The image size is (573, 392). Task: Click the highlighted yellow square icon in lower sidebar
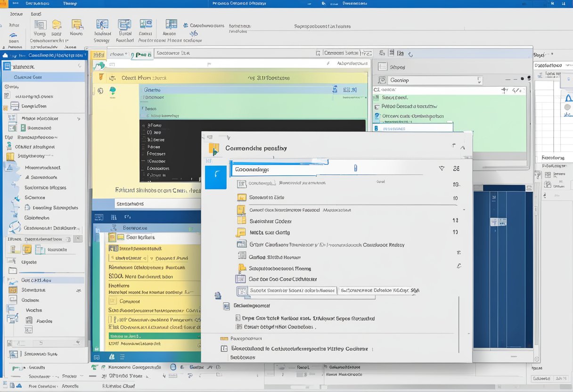coord(27,250)
